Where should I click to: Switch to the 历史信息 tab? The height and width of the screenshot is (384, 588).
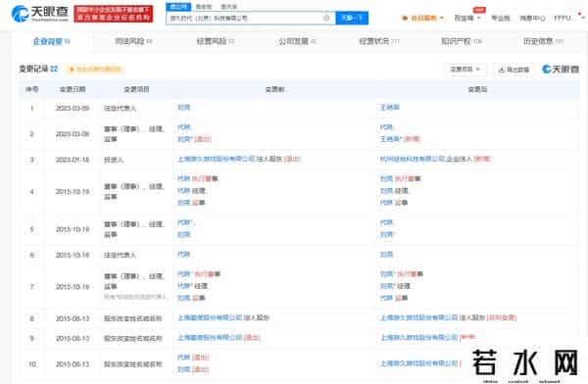(543, 41)
